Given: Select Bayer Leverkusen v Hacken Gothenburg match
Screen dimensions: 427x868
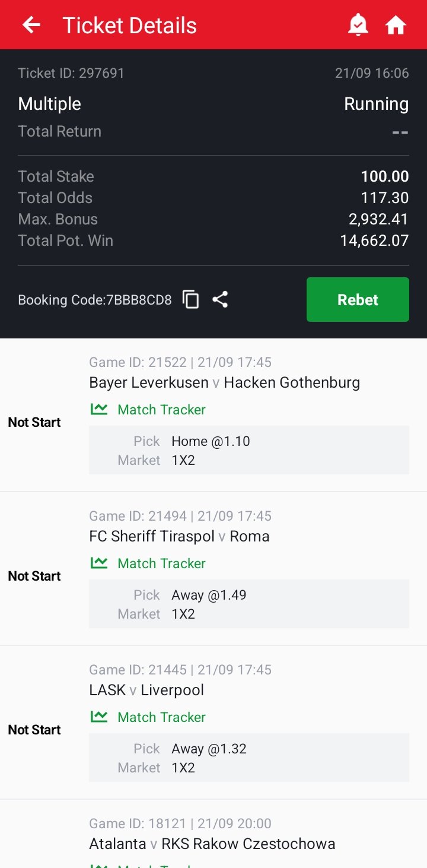Looking at the screenshot, I should 224,382.
